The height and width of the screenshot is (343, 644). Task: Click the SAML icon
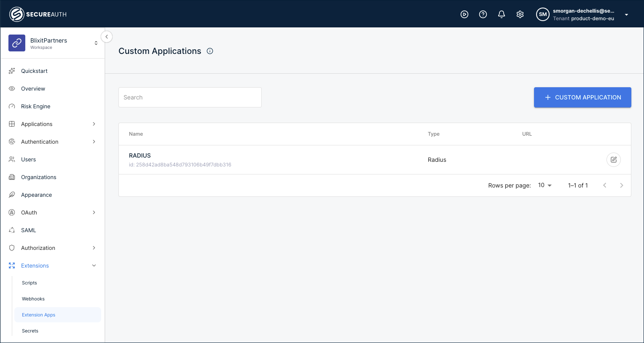[x=12, y=230]
